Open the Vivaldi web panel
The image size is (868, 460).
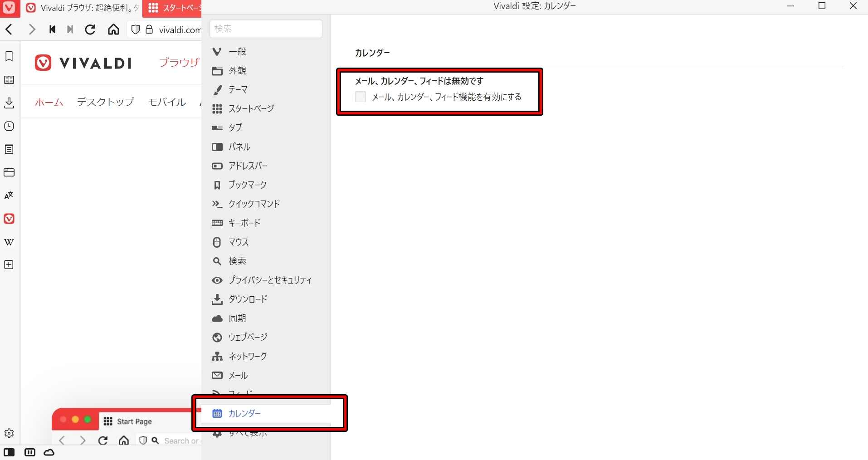pos(9,219)
